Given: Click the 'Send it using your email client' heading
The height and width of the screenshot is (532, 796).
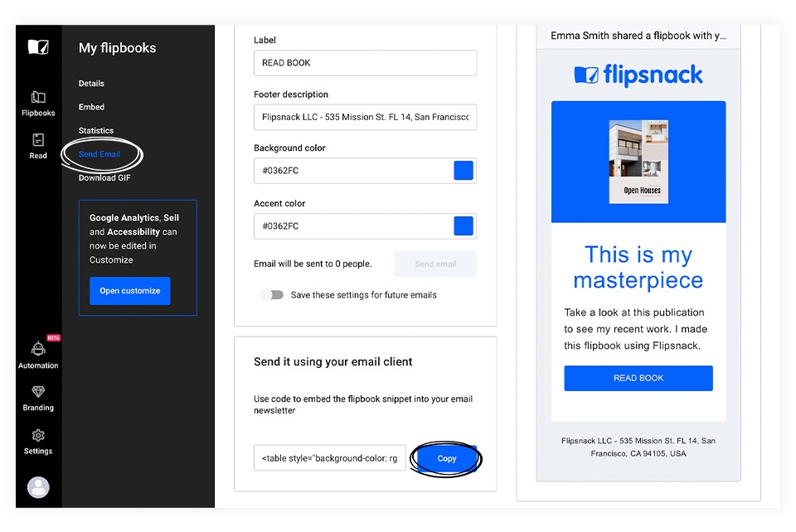Looking at the screenshot, I should [x=333, y=361].
